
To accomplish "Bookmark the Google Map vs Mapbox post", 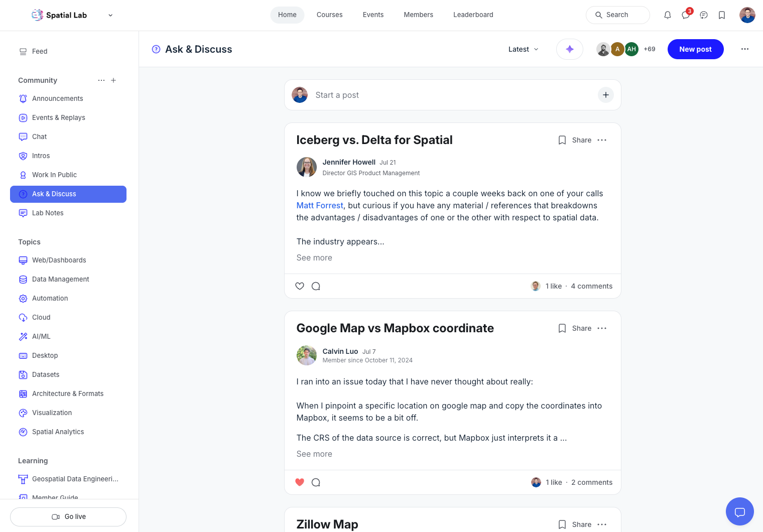I will (562, 328).
